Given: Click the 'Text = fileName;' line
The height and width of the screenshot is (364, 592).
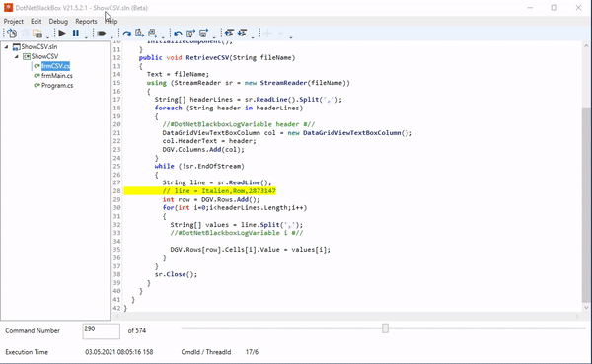Looking at the screenshot, I should [178, 74].
